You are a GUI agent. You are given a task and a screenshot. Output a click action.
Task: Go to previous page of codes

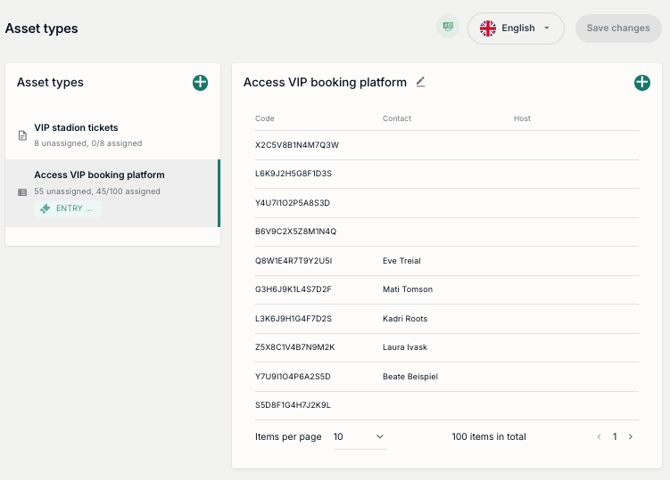[599, 436]
